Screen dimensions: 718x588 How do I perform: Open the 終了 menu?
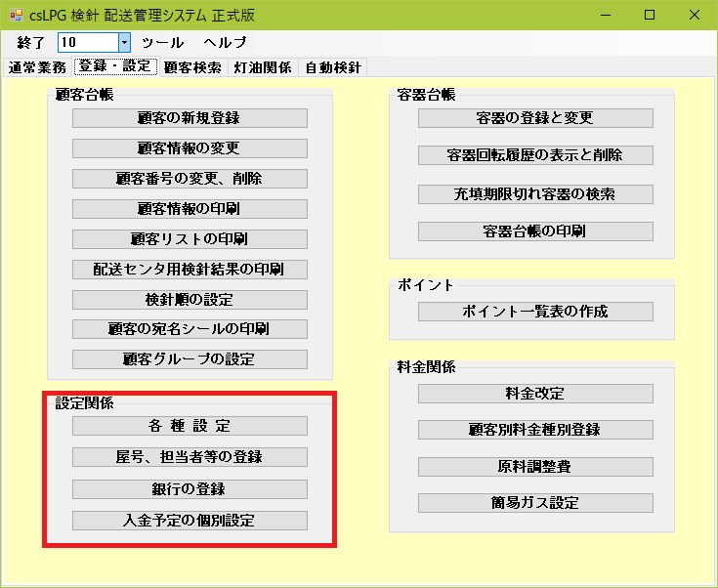click(30, 43)
